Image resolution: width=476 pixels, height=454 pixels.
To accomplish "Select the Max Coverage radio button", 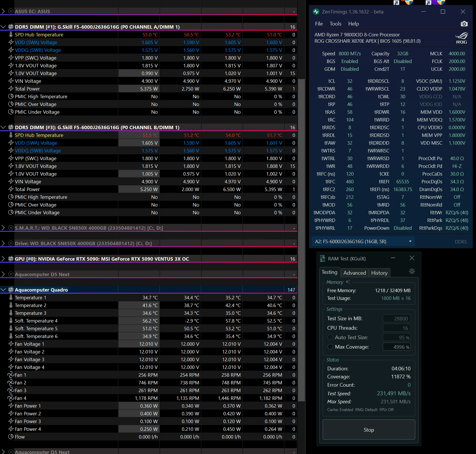I will [x=330, y=347].
